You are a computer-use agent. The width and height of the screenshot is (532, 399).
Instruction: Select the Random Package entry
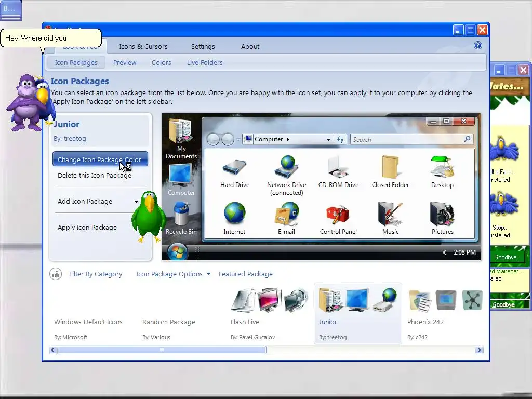click(x=169, y=322)
